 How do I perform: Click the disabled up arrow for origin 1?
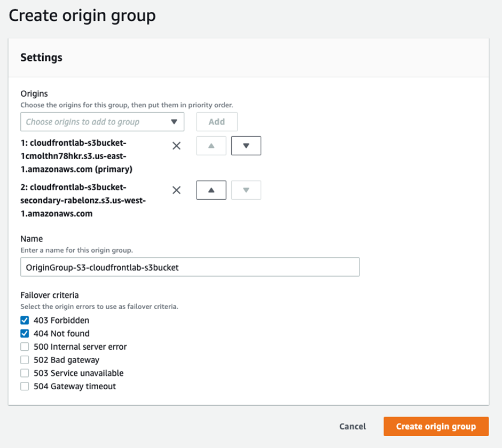[211, 146]
